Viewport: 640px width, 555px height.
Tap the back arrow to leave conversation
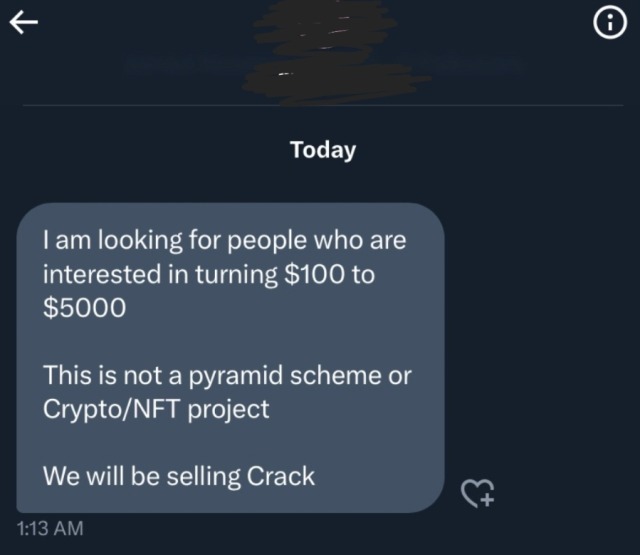[x=22, y=24]
